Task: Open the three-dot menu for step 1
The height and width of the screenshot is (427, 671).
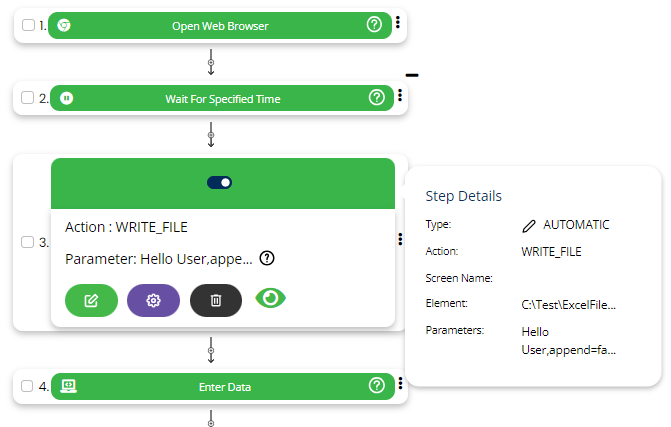Action: (398, 22)
